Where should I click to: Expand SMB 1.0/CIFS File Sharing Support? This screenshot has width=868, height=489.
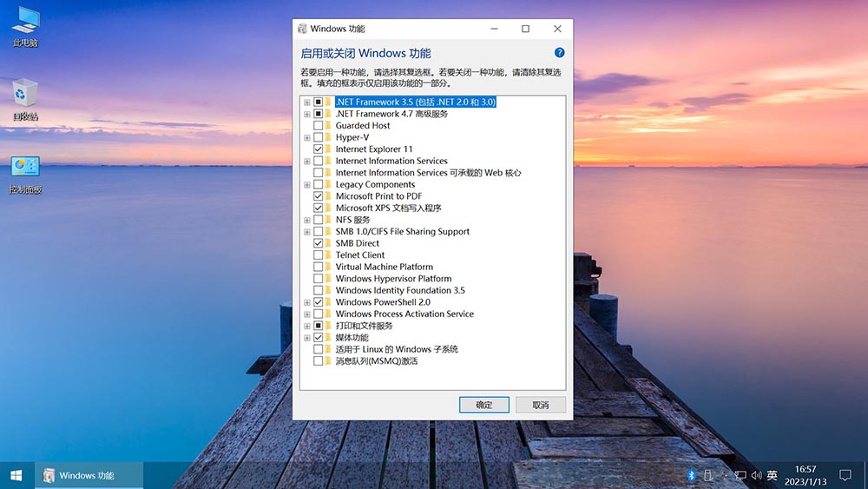click(x=307, y=232)
